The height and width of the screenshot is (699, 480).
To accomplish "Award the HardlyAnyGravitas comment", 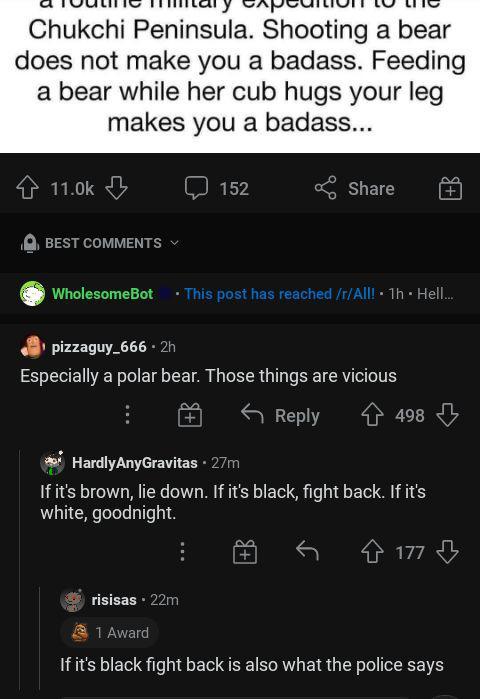I will coord(245,552).
